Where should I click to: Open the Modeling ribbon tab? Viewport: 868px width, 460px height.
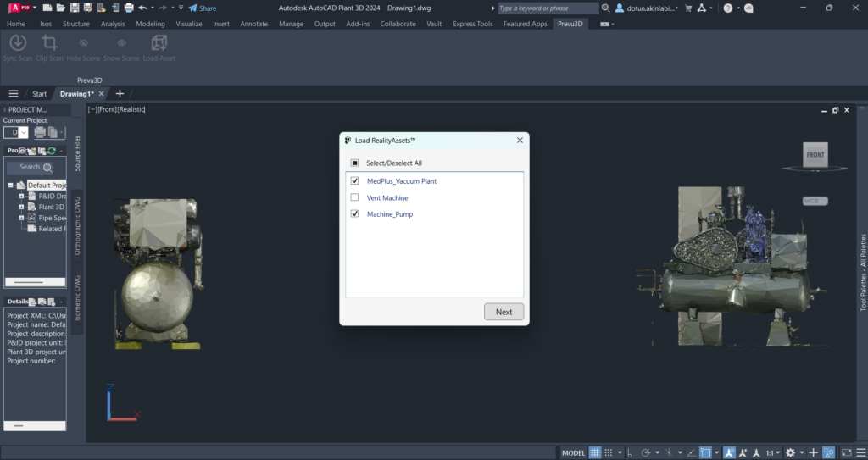pyautogui.click(x=150, y=24)
